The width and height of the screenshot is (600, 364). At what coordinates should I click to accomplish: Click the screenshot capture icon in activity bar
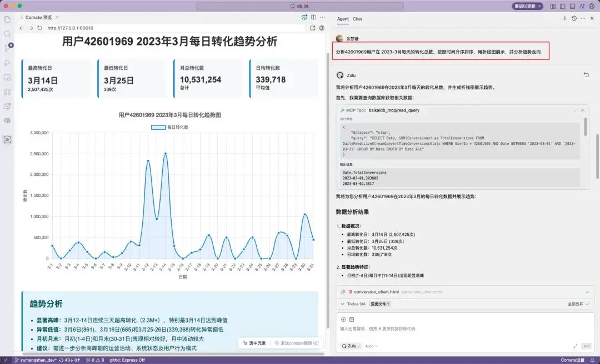tap(7, 140)
